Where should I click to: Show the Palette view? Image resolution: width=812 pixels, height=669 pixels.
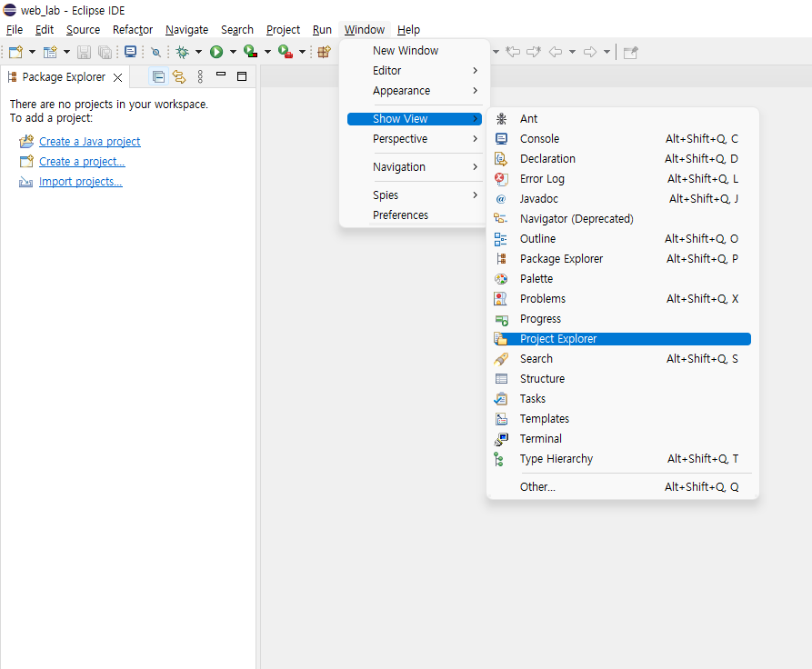point(623,278)
